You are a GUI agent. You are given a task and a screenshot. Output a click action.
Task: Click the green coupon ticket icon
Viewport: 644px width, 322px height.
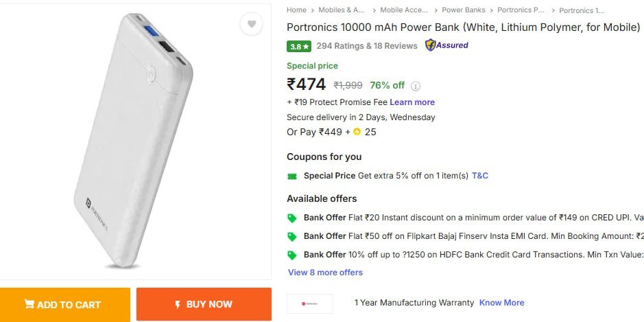point(292,176)
